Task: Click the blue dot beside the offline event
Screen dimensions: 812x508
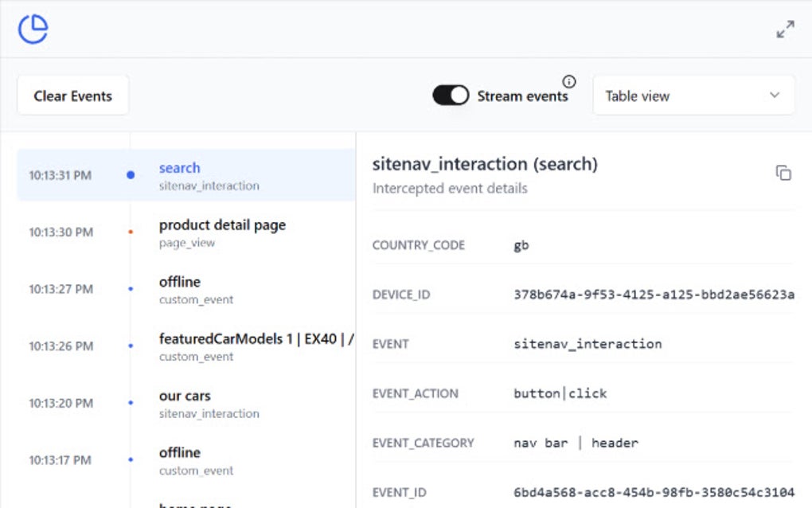Action: tap(130, 290)
